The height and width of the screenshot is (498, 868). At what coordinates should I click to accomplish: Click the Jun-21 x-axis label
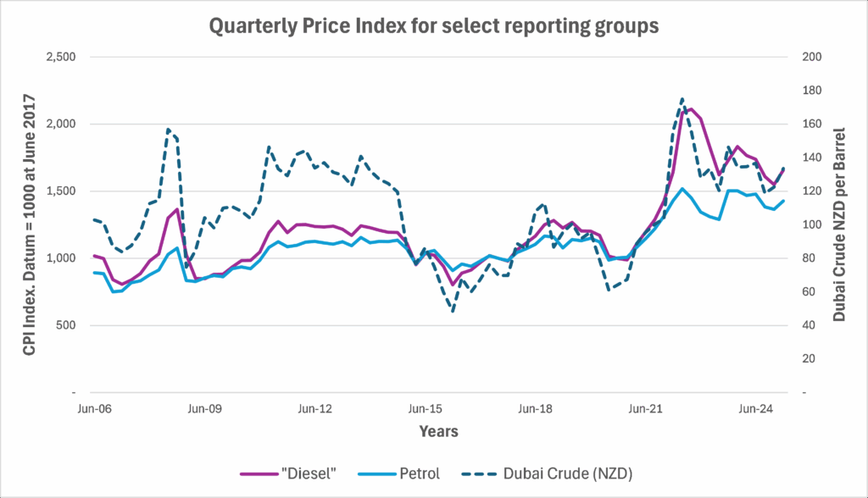[x=645, y=408]
